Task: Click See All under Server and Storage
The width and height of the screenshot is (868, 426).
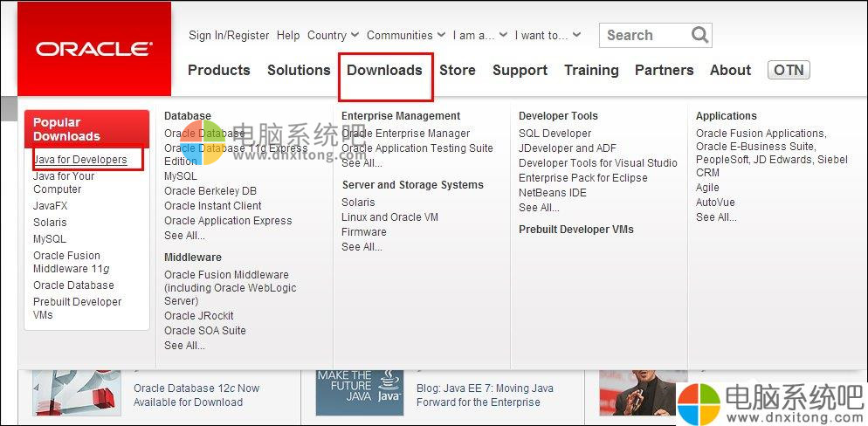Action: coord(362,247)
